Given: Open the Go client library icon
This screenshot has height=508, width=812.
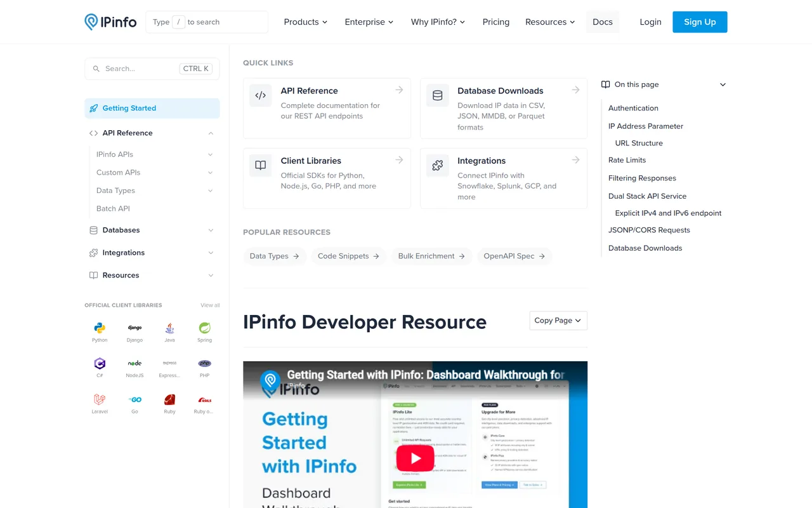Looking at the screenshot, I should (134, 399).
